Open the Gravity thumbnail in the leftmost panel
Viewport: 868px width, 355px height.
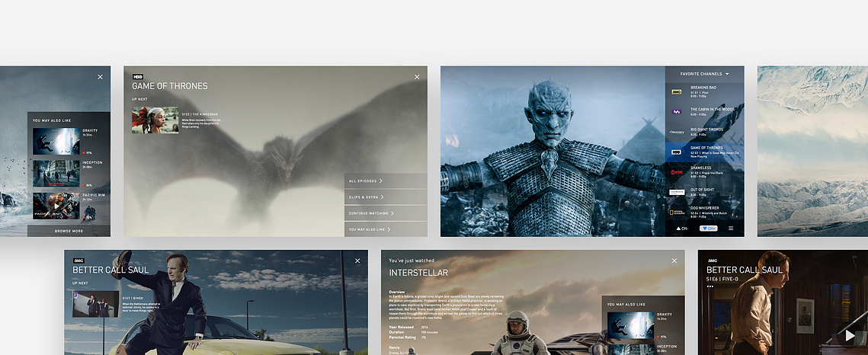tap(56, 142)
